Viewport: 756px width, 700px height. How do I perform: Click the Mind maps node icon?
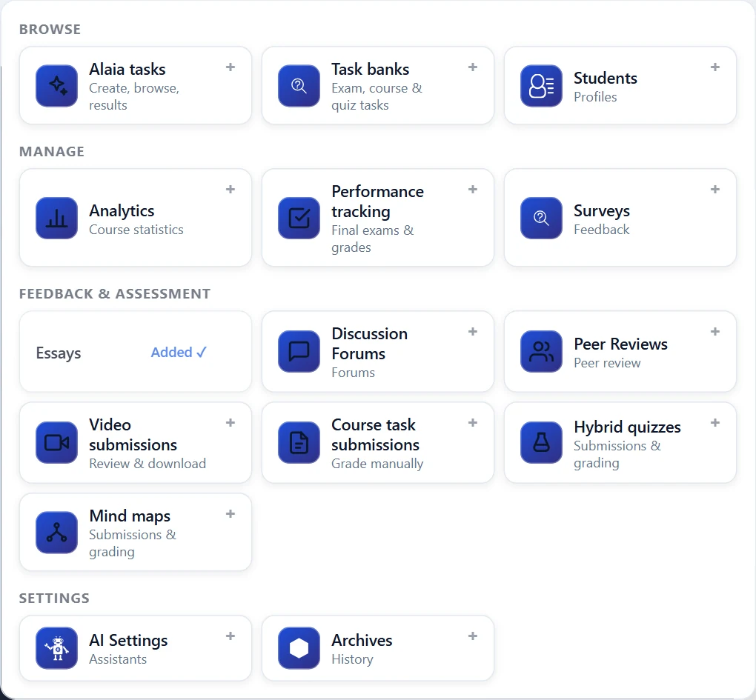tap(56, 533)
